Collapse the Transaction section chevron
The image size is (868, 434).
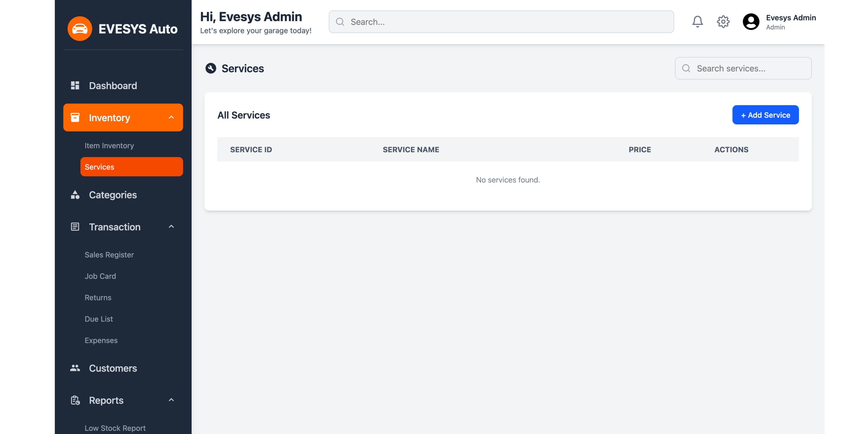point(171,227)
